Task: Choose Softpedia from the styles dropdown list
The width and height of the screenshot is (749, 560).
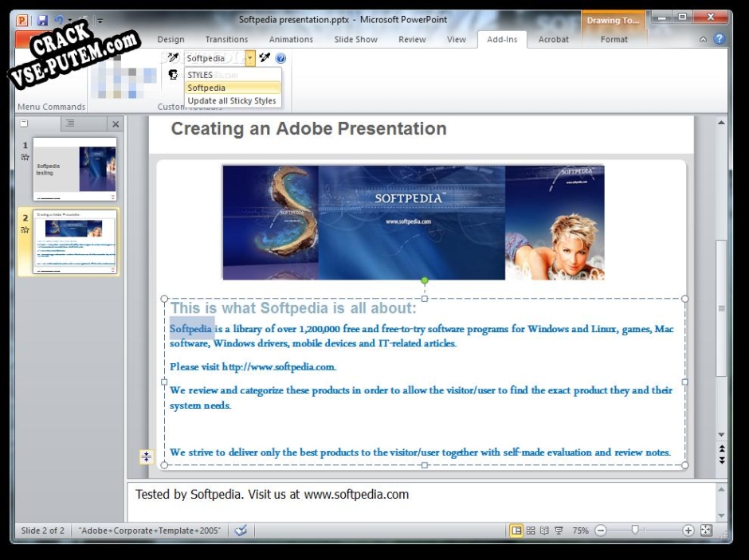Action: click(233, 88)
